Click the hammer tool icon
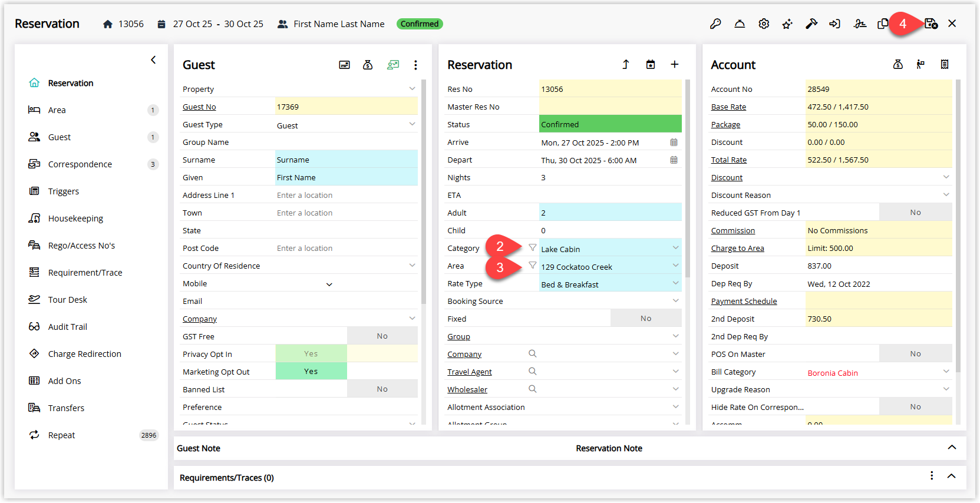980x503 pixels. tap(811, 24)
